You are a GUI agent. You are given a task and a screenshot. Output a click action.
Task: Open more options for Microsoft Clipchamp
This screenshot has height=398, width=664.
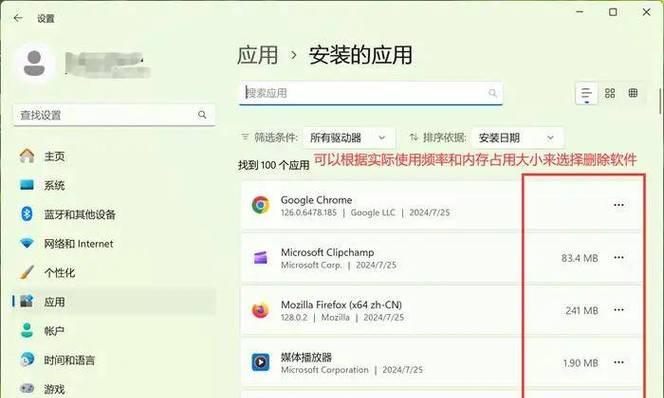click(619, 257)
